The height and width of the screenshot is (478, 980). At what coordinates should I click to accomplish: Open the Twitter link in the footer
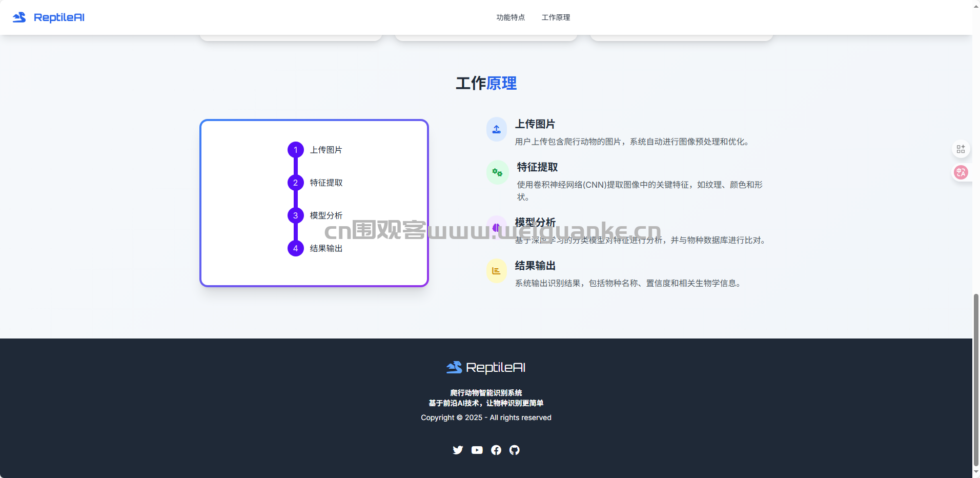click(x=458, y=450)
